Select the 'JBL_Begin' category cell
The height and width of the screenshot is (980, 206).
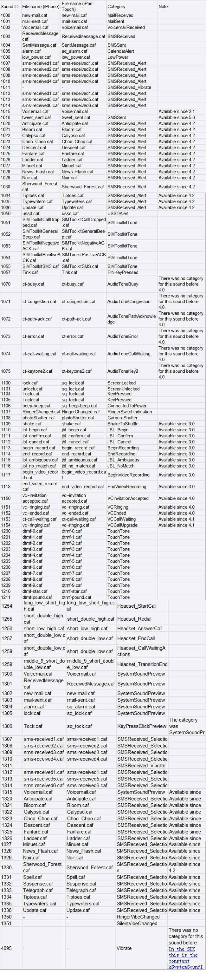coord(118,430)
